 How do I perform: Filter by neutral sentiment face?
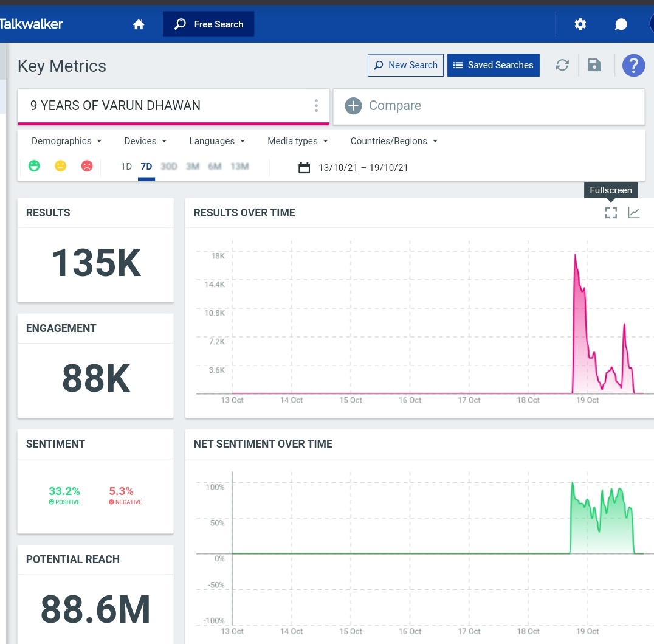tap(61, 166)
